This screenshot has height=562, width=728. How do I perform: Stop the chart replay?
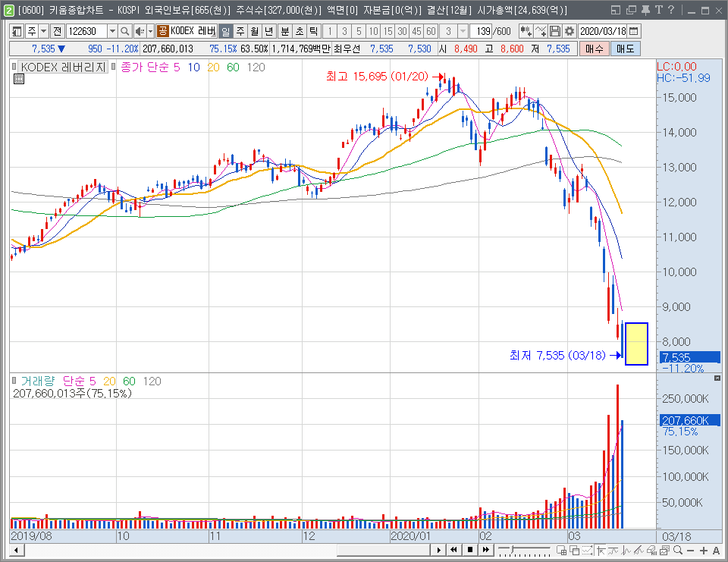pos(470,551)
